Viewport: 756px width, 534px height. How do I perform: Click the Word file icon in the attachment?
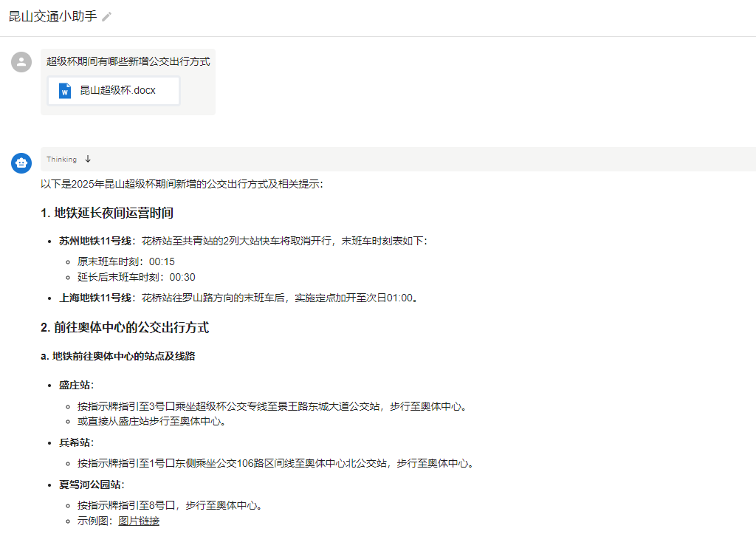pos(65,91)
